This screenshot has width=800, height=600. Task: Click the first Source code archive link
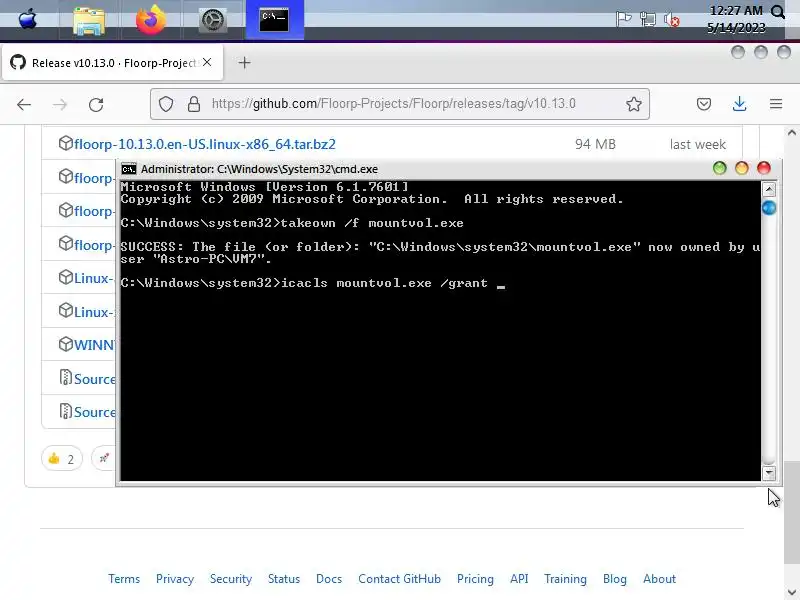coord(94,379)
